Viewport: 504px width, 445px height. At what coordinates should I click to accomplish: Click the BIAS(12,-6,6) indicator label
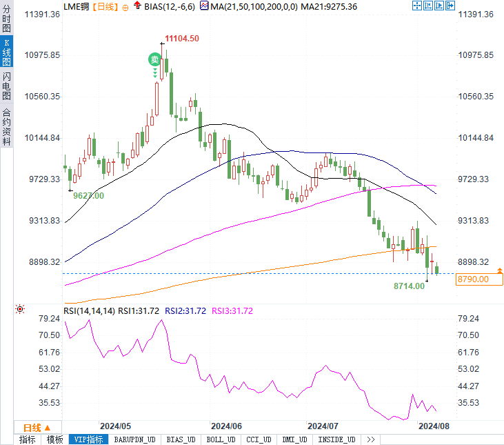click(x=170, y=7)
